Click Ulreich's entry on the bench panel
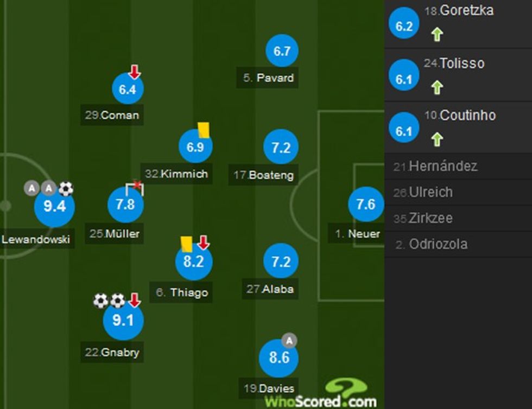Image resolution: width=532 pixels, height=409 pixels. tap(433, 192)
